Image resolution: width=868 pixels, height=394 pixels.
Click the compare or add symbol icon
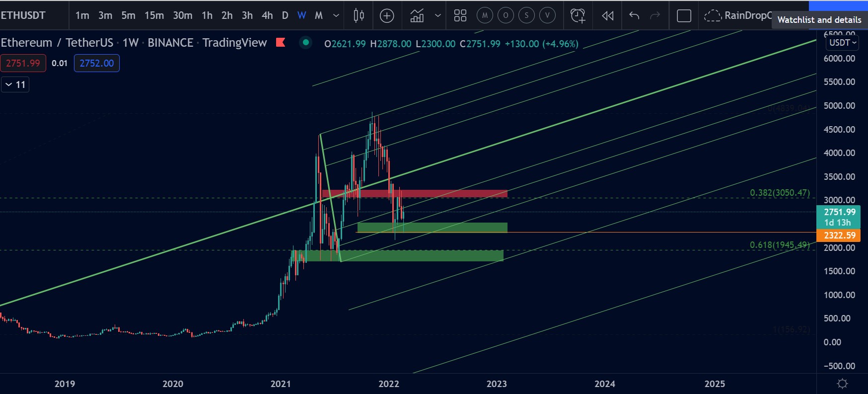387,16
